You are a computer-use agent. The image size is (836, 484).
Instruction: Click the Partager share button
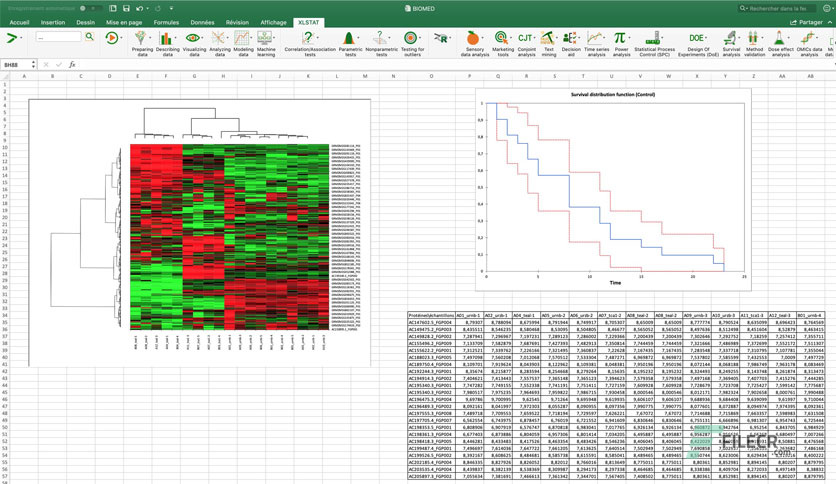pos(806,22)
